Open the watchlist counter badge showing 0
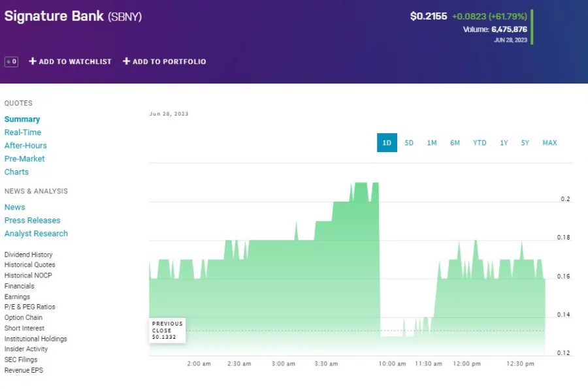This screenshot has height=389, width=588. tap(10, 61)
